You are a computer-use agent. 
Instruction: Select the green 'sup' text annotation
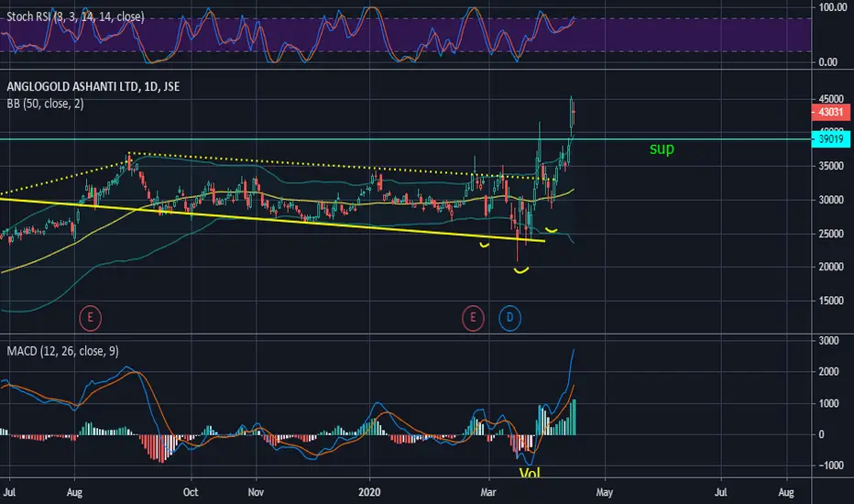(662, 148)
